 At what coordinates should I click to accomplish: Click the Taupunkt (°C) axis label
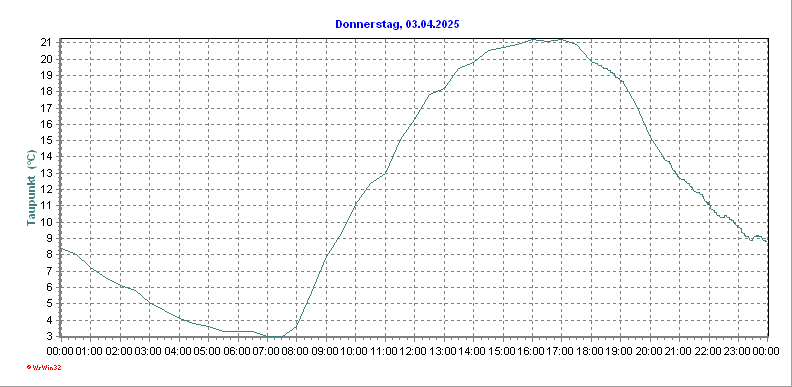point(31,187)
